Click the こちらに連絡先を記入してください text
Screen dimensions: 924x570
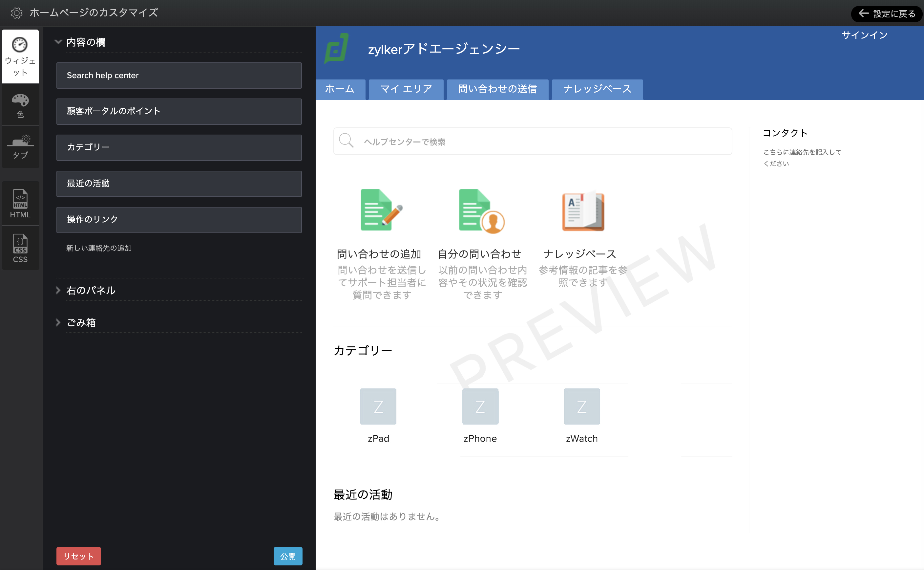tap(802, 158)
